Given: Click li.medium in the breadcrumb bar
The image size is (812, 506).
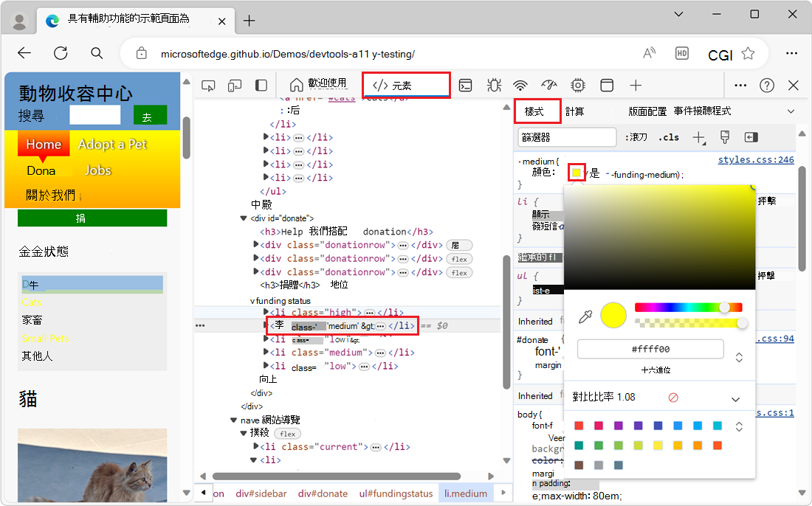Looking at the screenshot, I should coord(465,493).
